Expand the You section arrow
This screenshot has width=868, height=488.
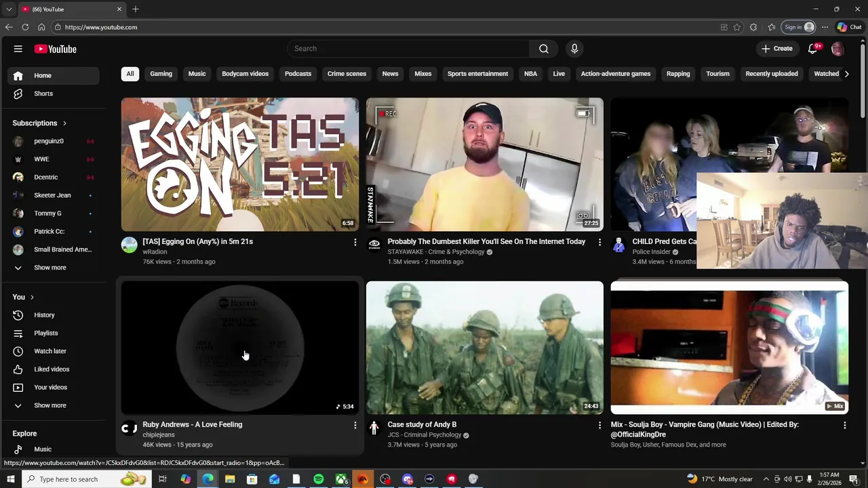click(32, 297)
